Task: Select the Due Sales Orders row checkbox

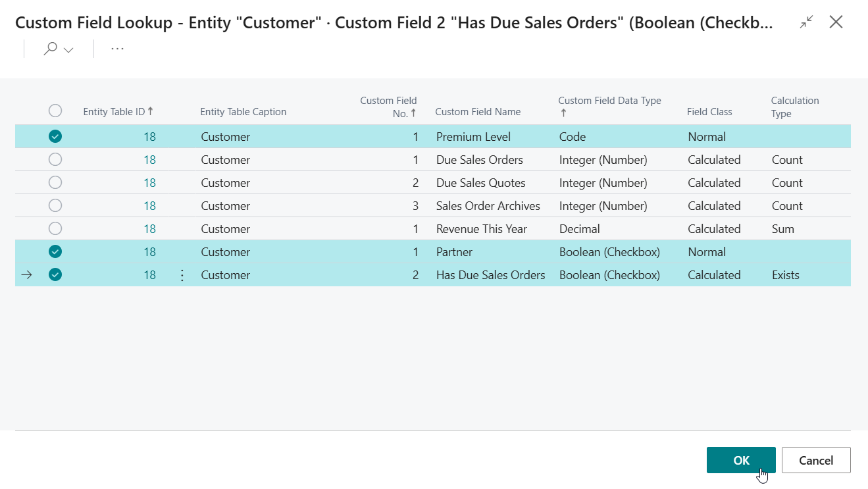Action: click(x=55, y=160)
